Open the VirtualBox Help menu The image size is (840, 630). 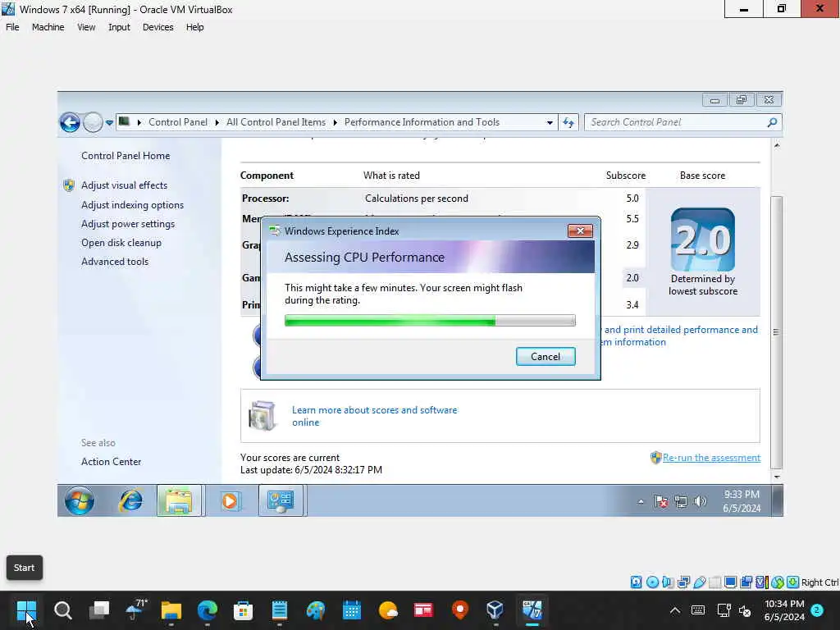[x=194, y=27]
